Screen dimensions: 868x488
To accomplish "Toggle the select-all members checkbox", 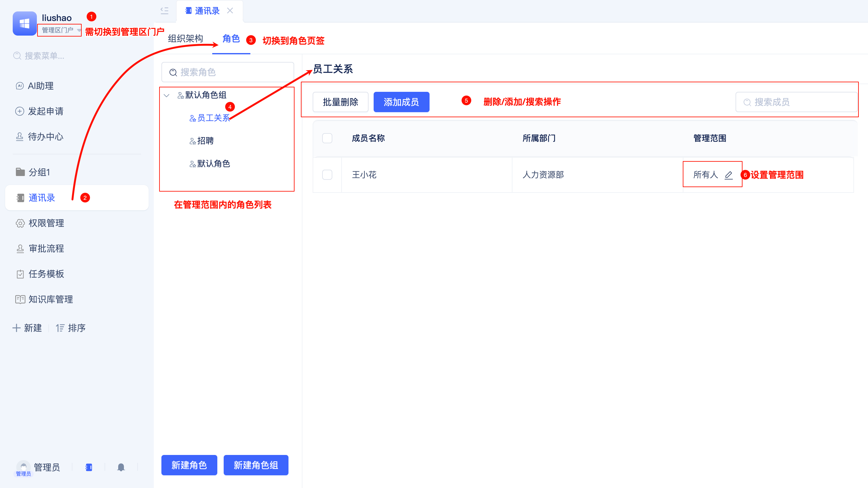I will 327,138.
